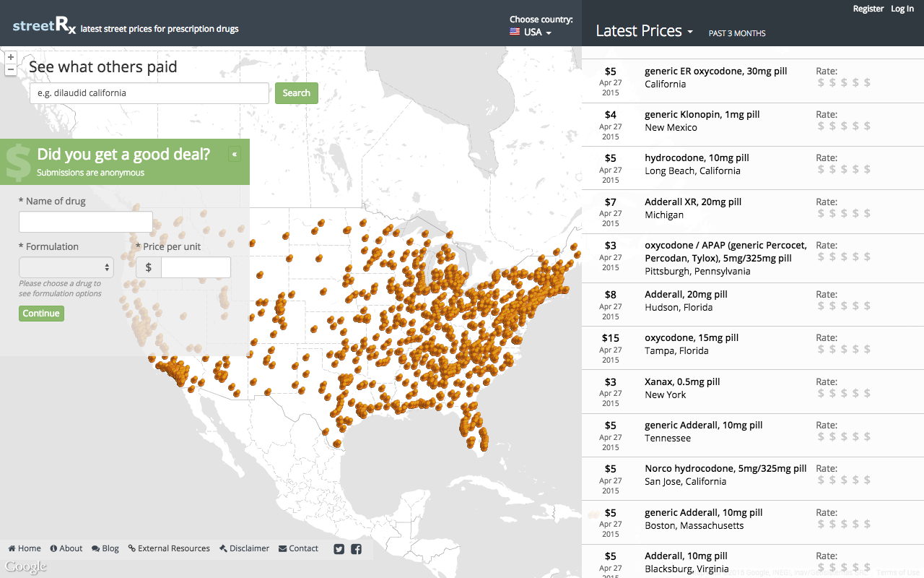
Task: Click the streetRx logo
Action: coord(44,27)
